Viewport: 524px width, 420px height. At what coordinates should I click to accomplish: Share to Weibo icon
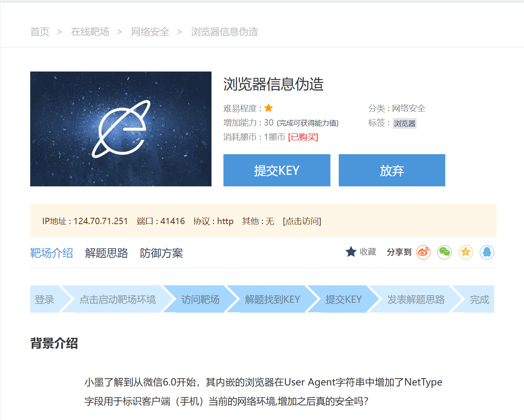tap(423, 252)
